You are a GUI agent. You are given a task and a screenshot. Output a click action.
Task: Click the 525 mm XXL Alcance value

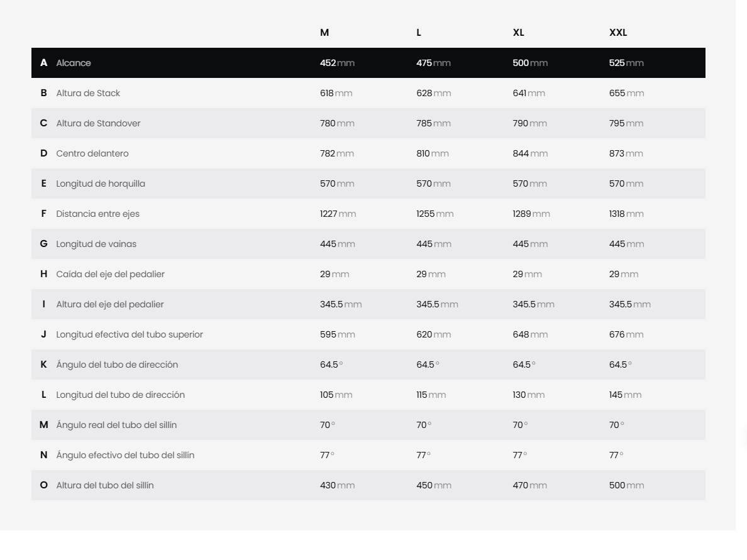coord(626,63)
